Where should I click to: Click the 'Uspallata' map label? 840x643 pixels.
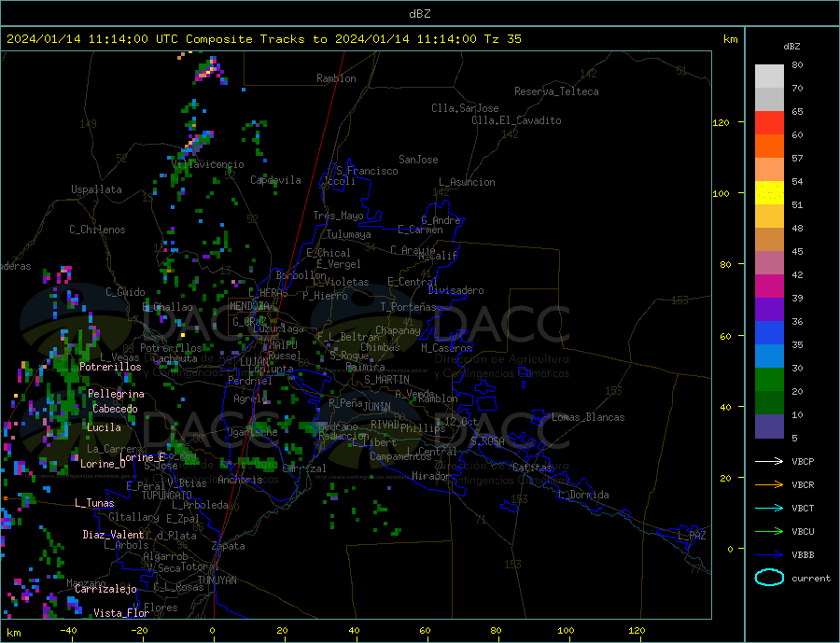96,189
